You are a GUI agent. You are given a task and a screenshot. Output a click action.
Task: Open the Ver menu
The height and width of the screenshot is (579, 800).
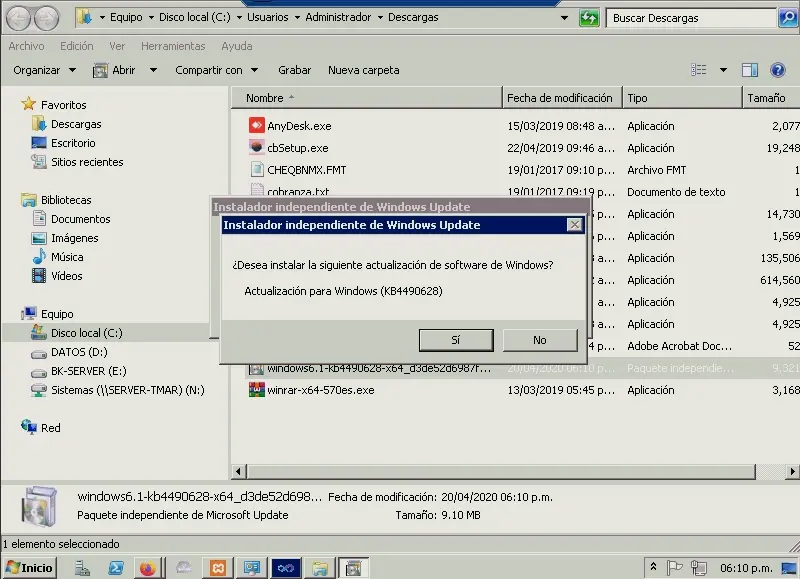point(117,46)
